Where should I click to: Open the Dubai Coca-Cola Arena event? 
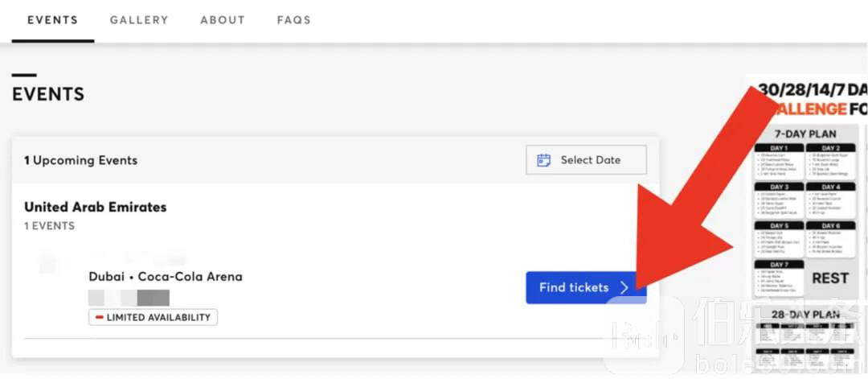pos(166,277)
